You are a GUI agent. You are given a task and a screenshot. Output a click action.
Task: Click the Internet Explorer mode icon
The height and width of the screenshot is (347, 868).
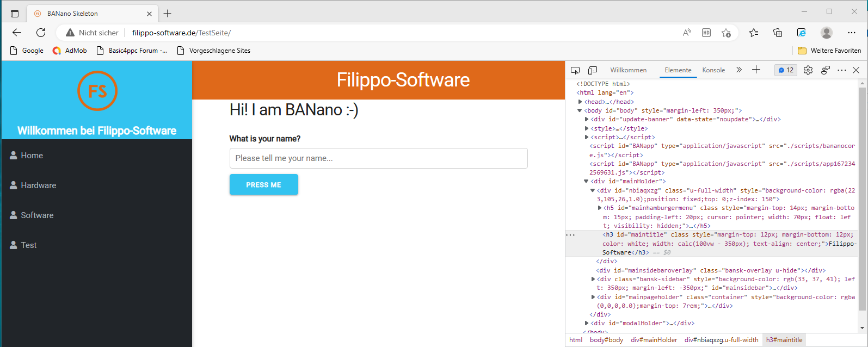pyautogui.click(x=802, y=33)
